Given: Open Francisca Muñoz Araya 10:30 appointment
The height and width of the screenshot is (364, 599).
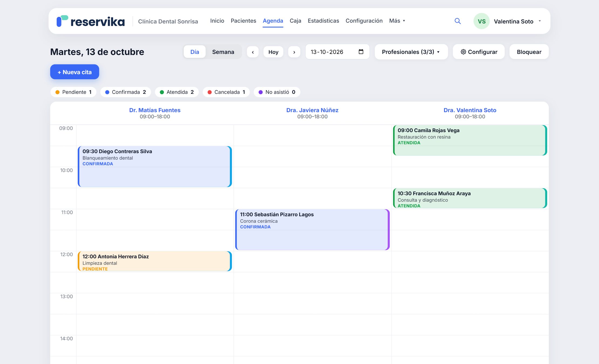Looking at the screenshot, I should pyautogui.click(x=470, y=198).
